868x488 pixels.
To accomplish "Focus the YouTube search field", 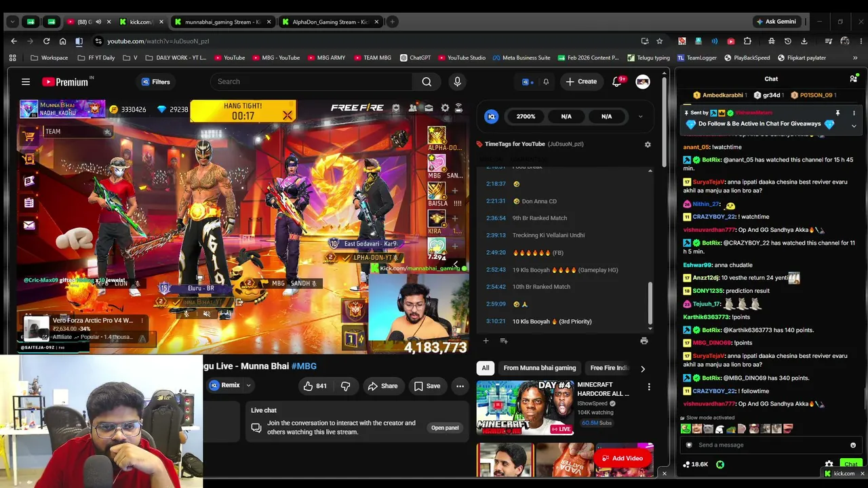I will click(x=311, y=82).
